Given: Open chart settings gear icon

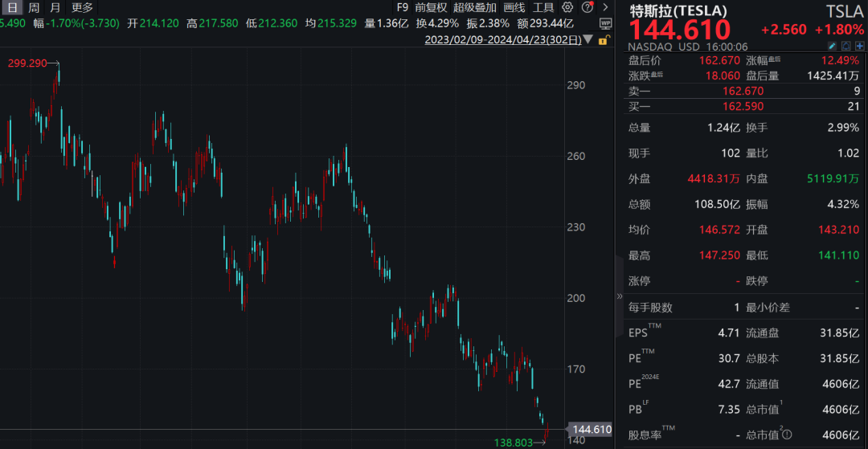Looking at the screenshot, I should 567,7.
